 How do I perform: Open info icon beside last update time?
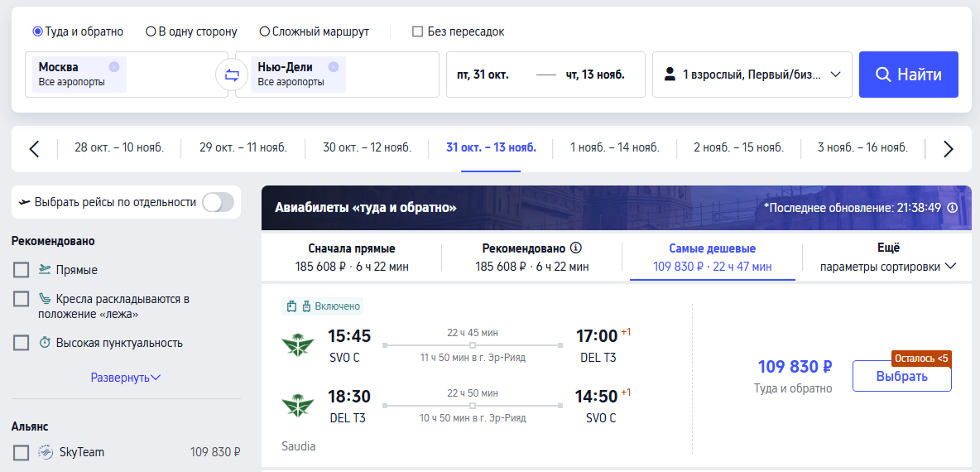[953, 208]
